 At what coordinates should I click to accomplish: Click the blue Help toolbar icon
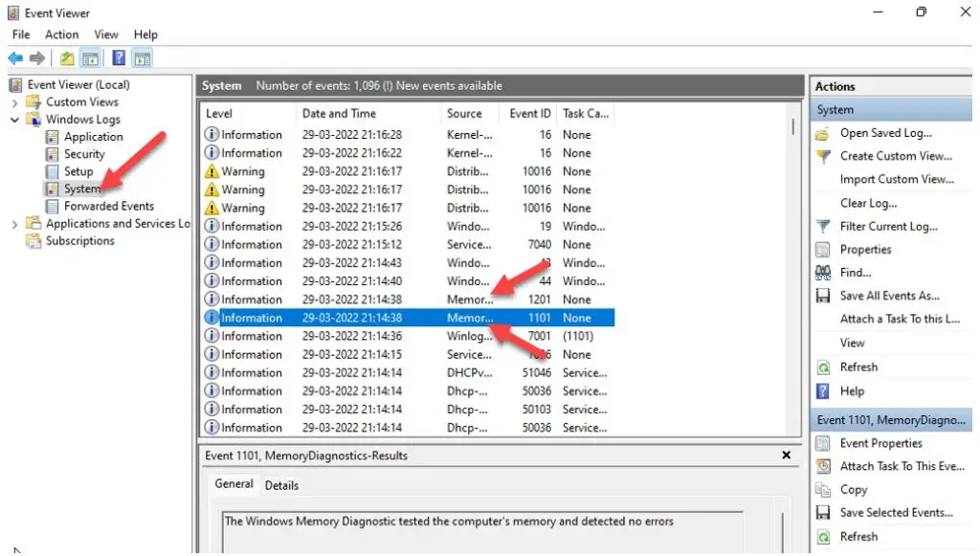pyautogui.click(x=118, y=58)
